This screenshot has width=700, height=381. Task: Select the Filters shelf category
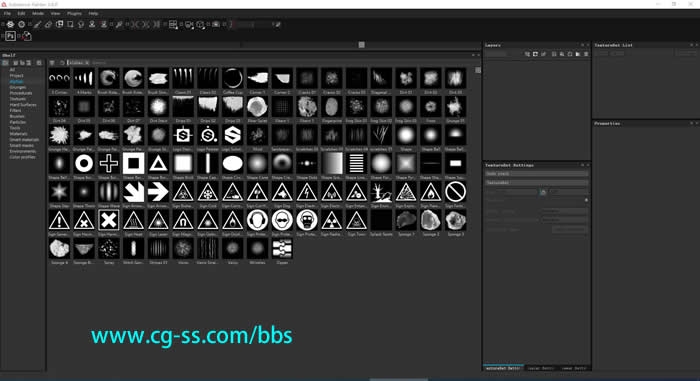pyautogui.click(x=16, y=110)
